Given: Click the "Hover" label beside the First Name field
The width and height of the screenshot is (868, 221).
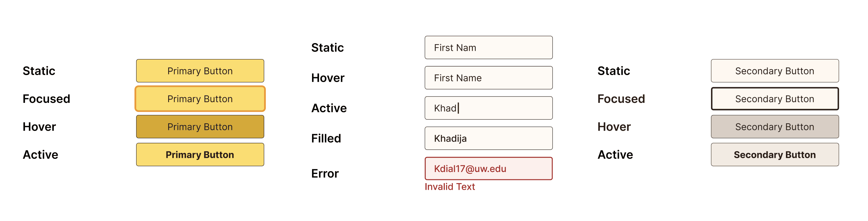Looking at the screenshot, I should 328,78.
